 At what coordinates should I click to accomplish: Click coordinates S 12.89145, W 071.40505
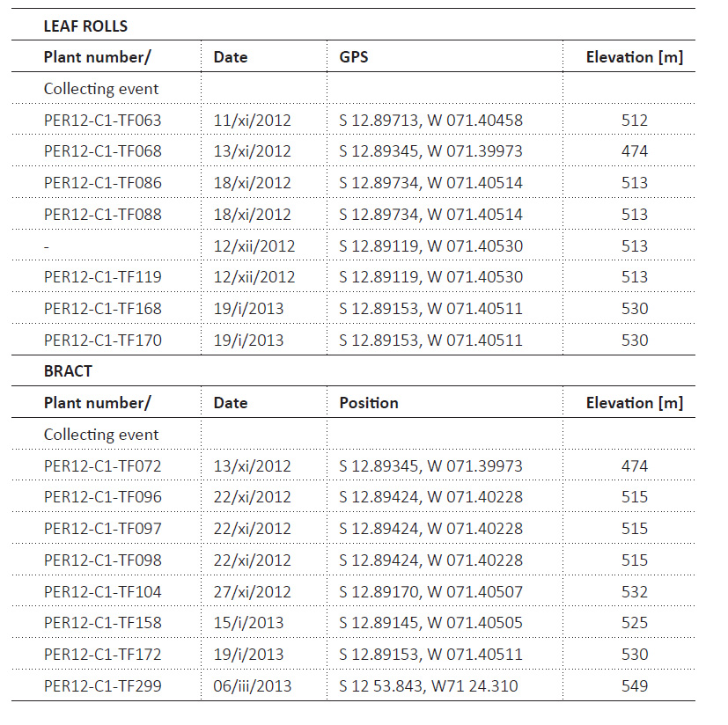tap(430, 623)
